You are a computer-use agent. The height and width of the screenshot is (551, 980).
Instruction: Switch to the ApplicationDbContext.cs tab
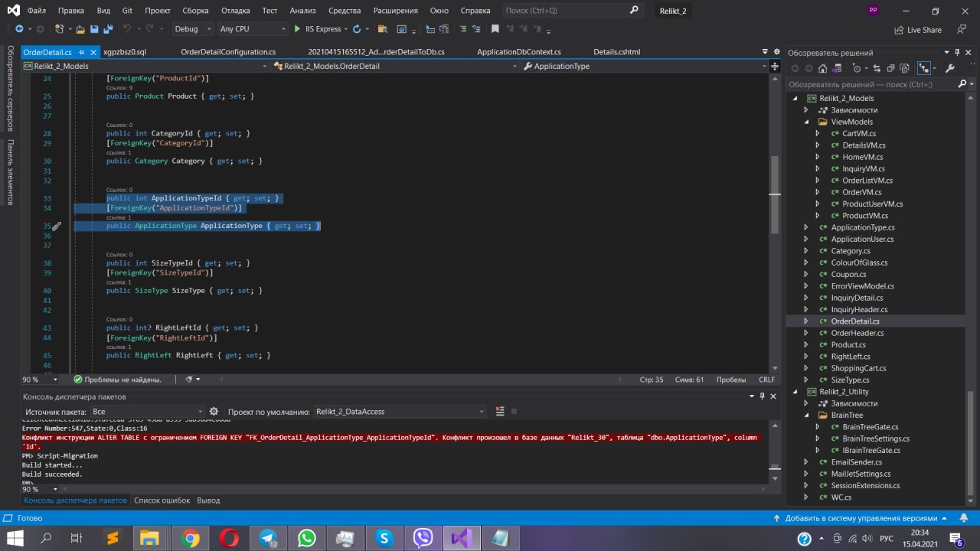click(x=519, y=52)
